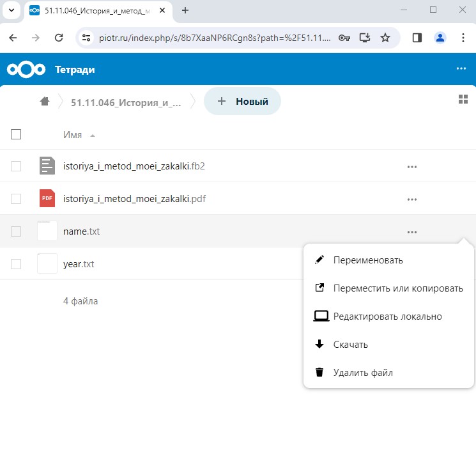Open header three-dot menu
The width and height of the screenshot is (476, 461).
461,69
